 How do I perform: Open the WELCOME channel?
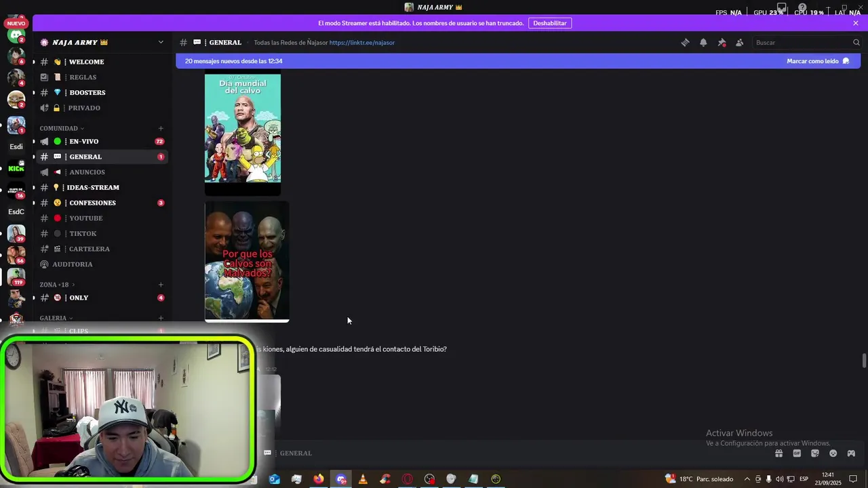click(x=102, y=62)
